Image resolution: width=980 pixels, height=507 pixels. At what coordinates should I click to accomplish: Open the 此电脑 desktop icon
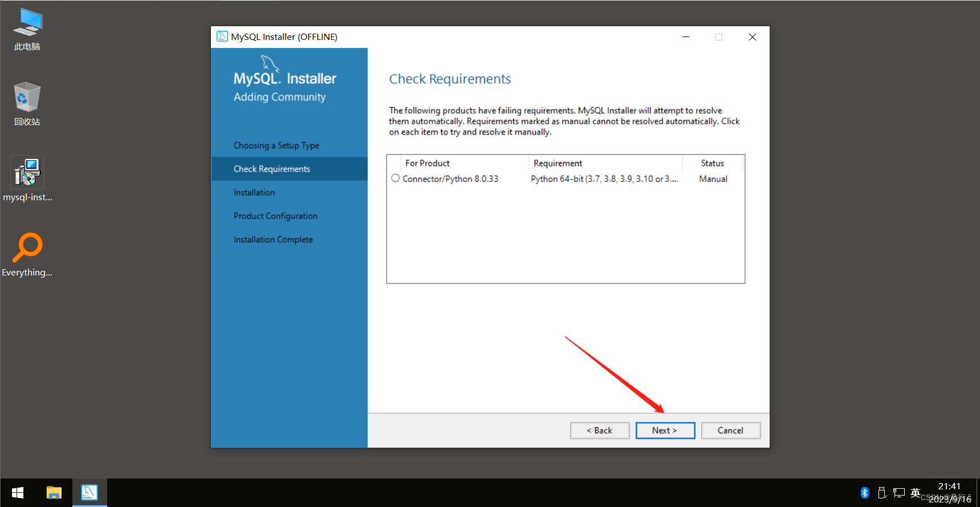tap(27, 30)
